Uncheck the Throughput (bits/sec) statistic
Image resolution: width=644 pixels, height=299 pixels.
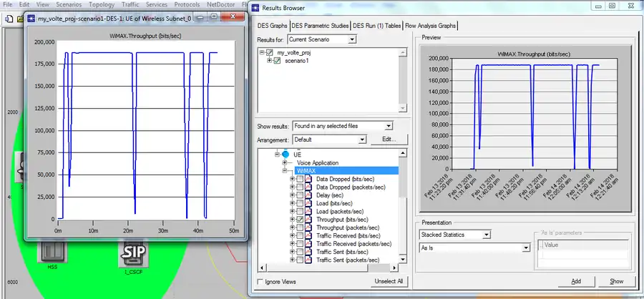300,220
